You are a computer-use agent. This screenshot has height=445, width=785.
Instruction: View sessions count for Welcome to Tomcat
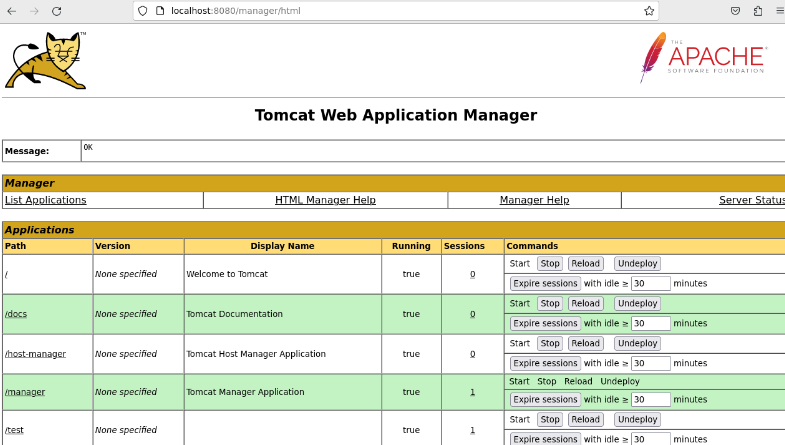(473, 274)
